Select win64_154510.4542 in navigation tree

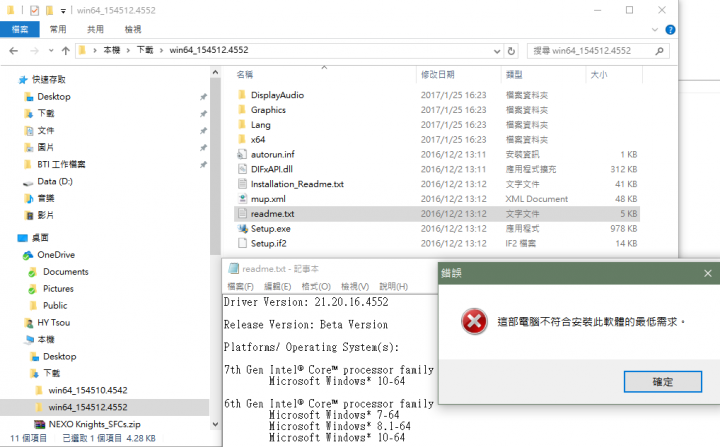point(88,390)
